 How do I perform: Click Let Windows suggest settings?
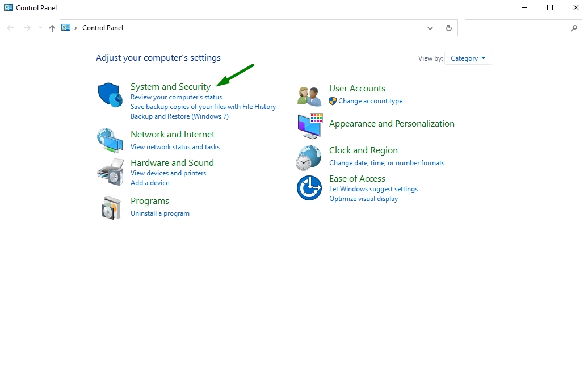(373, 189)
